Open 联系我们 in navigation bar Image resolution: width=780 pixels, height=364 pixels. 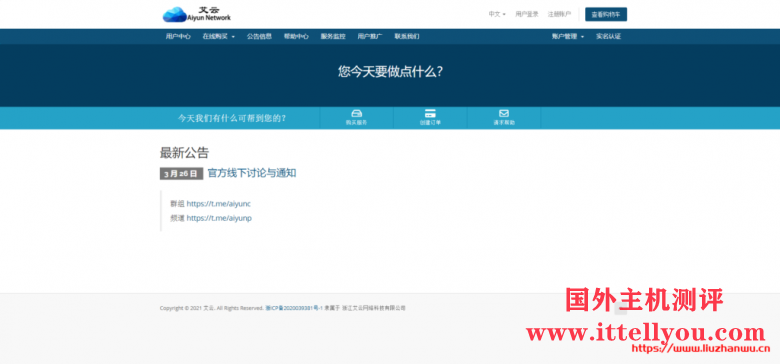(x=407, y=36)
